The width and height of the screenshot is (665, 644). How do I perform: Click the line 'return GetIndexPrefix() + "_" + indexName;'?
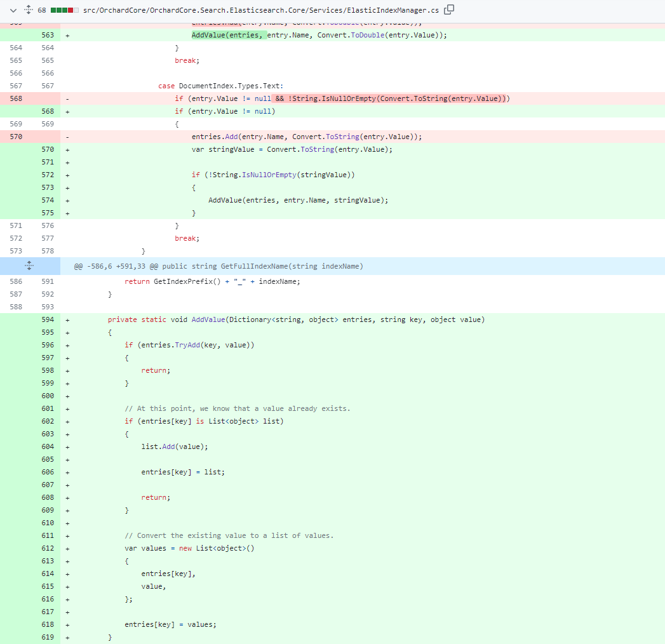coord(212,281)
